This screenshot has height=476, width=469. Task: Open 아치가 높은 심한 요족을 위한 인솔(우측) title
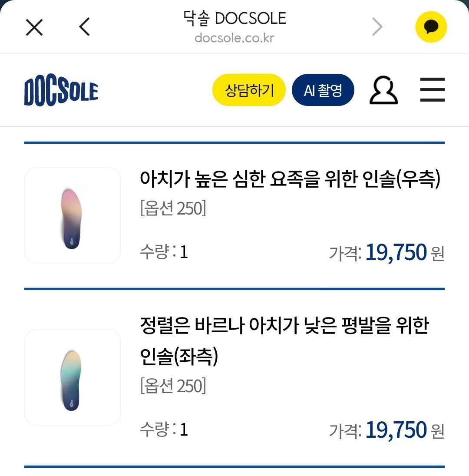tap(290, 179)
